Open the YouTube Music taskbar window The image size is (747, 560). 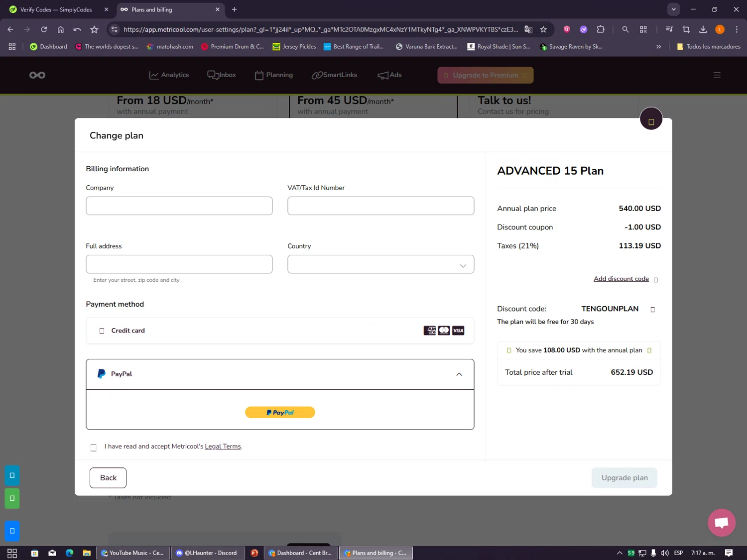(x=133, y=553)
